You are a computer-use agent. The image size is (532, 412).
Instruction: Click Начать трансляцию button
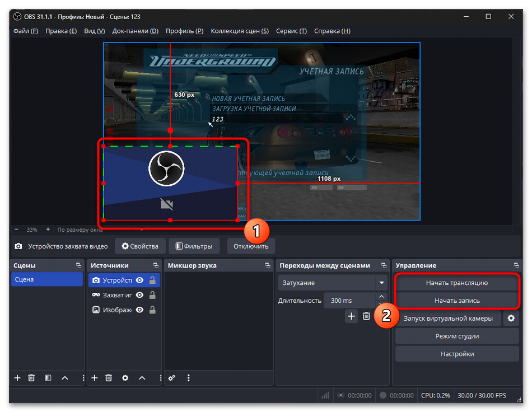(456, 283)
